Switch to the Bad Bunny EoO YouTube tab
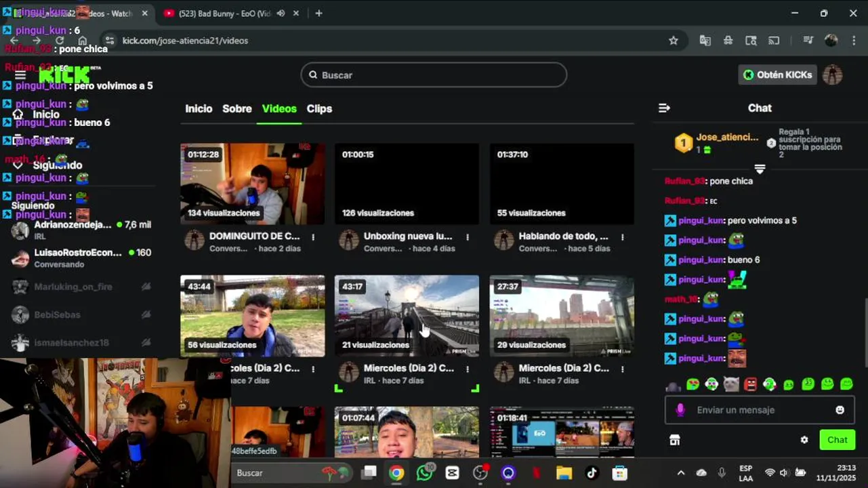868x488 pixels. pos(226,13)
